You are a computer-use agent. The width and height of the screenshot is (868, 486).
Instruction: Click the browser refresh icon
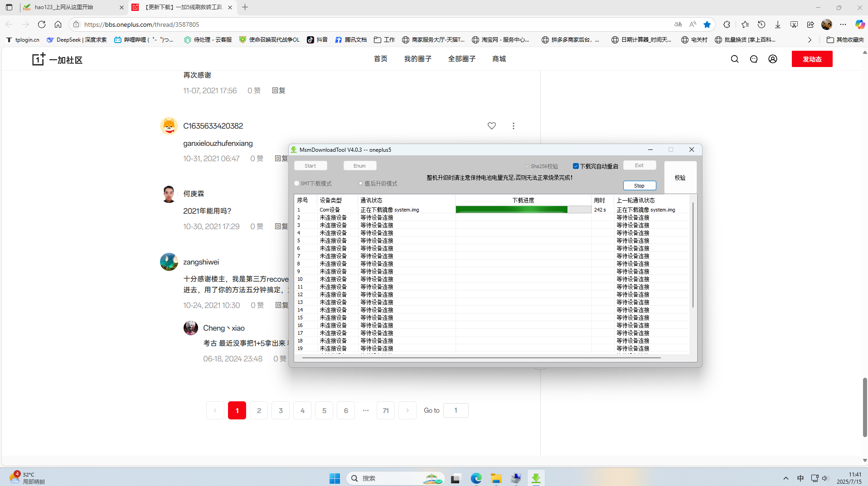[42, 24]
